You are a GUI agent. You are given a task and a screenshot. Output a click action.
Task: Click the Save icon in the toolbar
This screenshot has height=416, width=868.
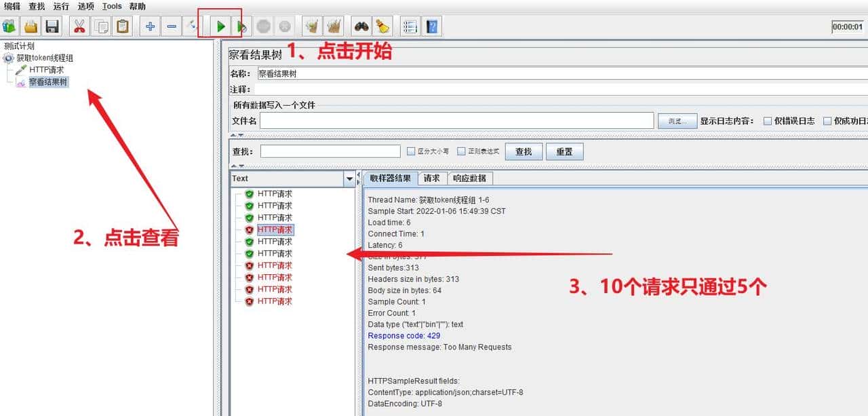click(x=51, y=26)
